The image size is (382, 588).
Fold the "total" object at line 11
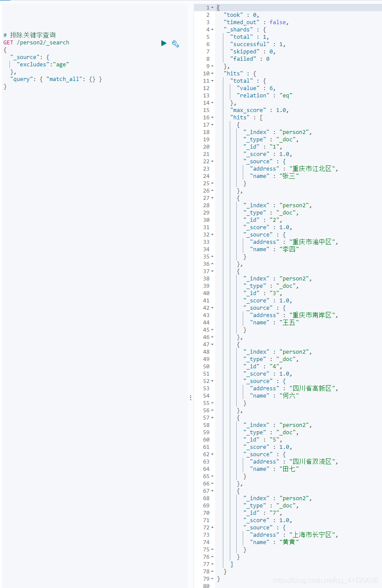pos(212,81)
